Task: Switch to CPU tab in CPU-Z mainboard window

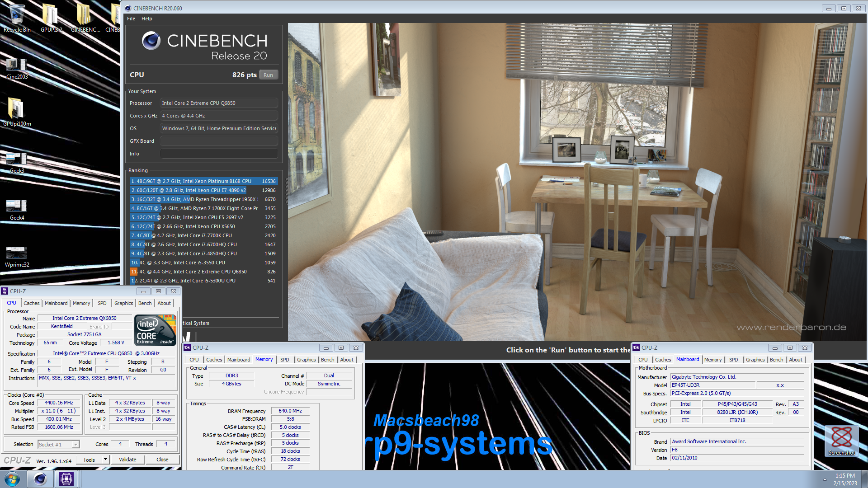Action: coord(643,360)
